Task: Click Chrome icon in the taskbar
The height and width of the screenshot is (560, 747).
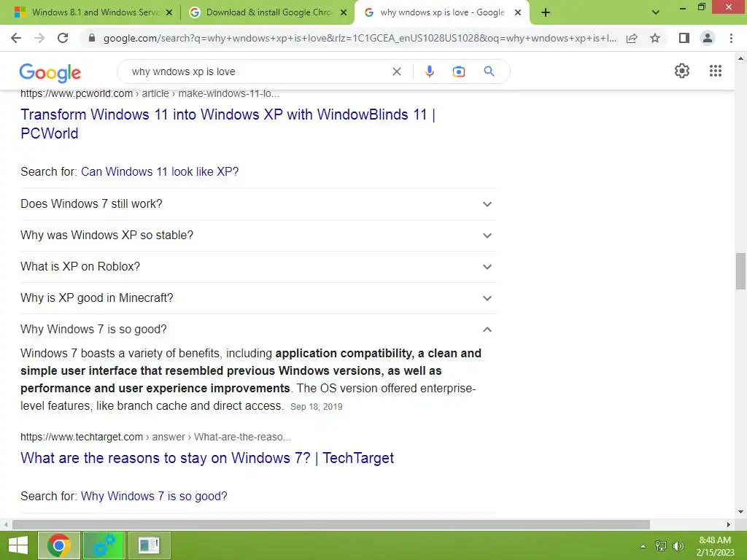Action: [59, 545]
